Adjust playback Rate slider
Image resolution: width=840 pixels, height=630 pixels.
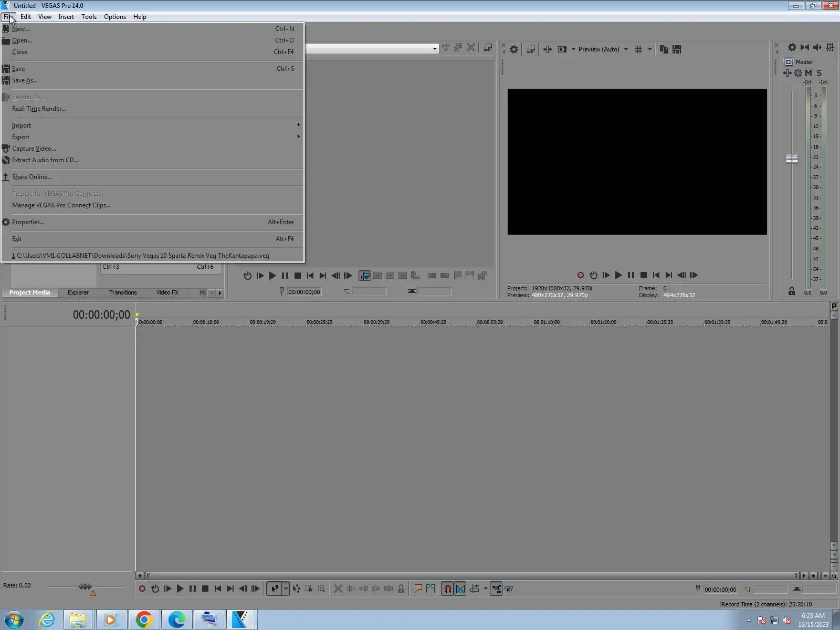point(85,586)
